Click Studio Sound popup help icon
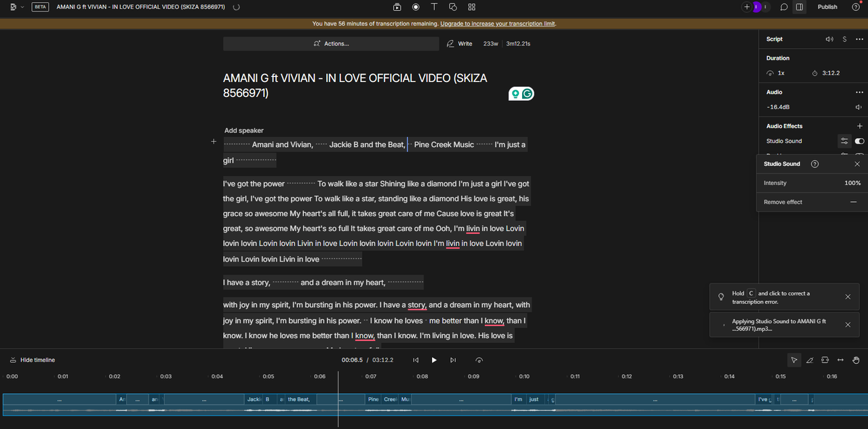The height and width of the screenshot is (429, 868). [x=815, y=164]
